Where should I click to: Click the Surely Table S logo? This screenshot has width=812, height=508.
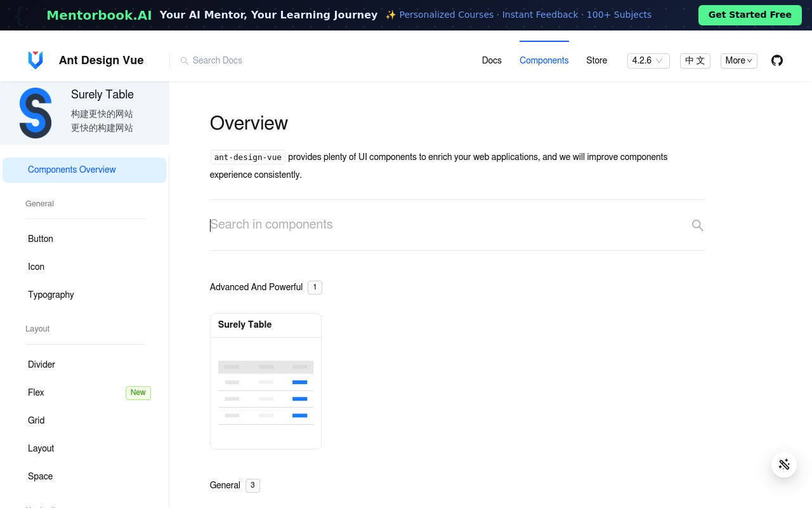click(36, 113)
